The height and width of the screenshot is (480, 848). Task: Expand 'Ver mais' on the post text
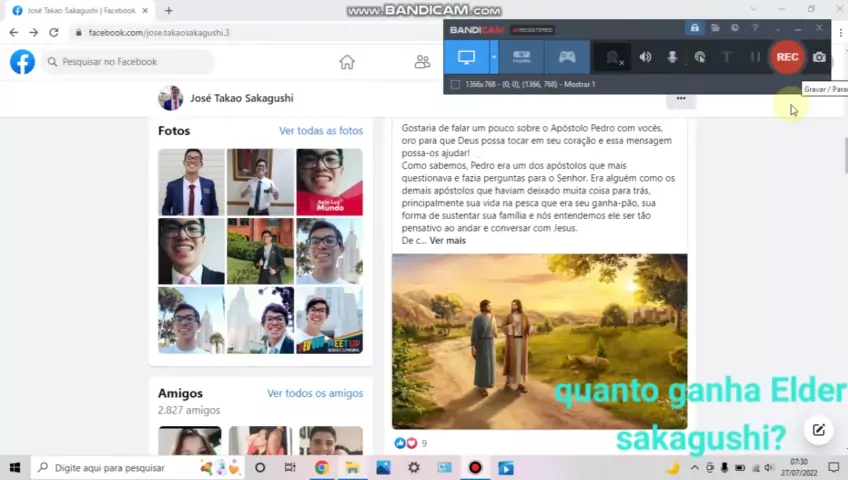click(x=447, y=241)
